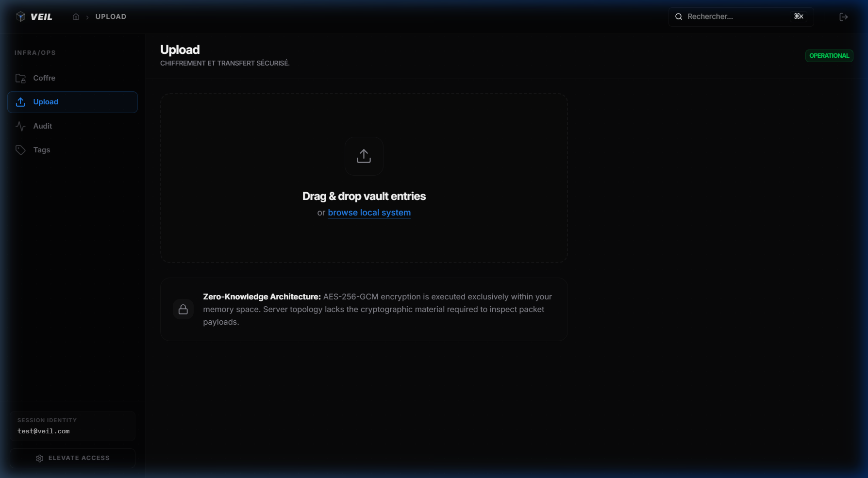Click the gear icon on Elevate Access
Viewport: 868px width, 478px height.
pos(40,458)
